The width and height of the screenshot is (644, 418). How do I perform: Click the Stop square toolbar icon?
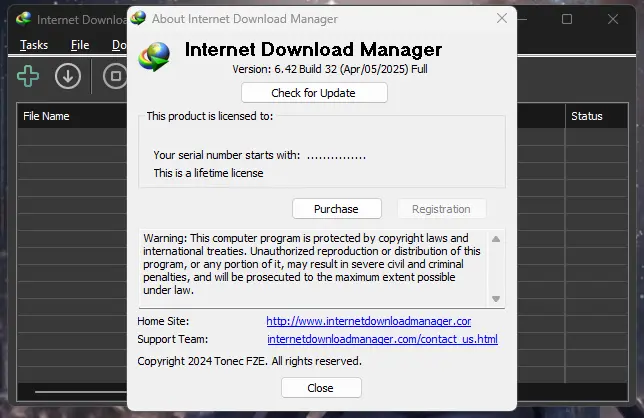click(115, 76)
